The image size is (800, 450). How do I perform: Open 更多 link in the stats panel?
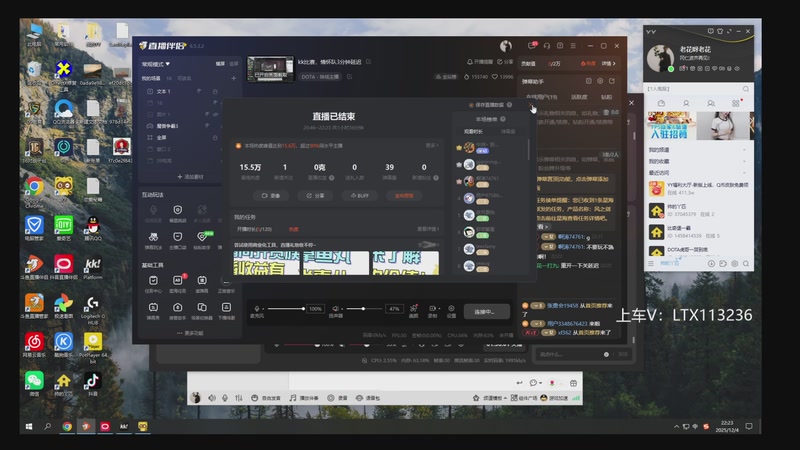point(432,145)
